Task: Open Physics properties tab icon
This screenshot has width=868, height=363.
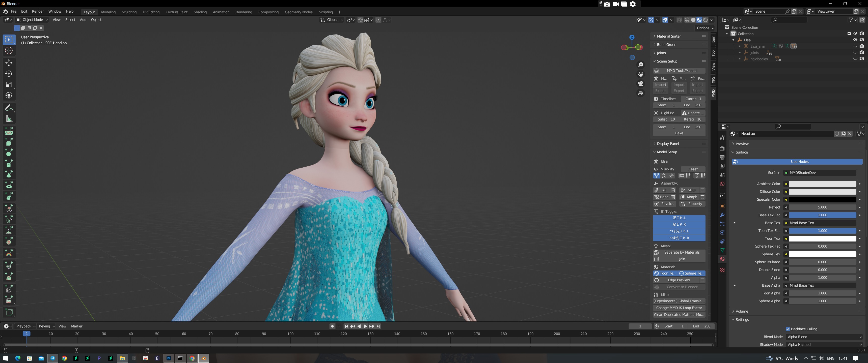Action: click(x=722, y=233)
